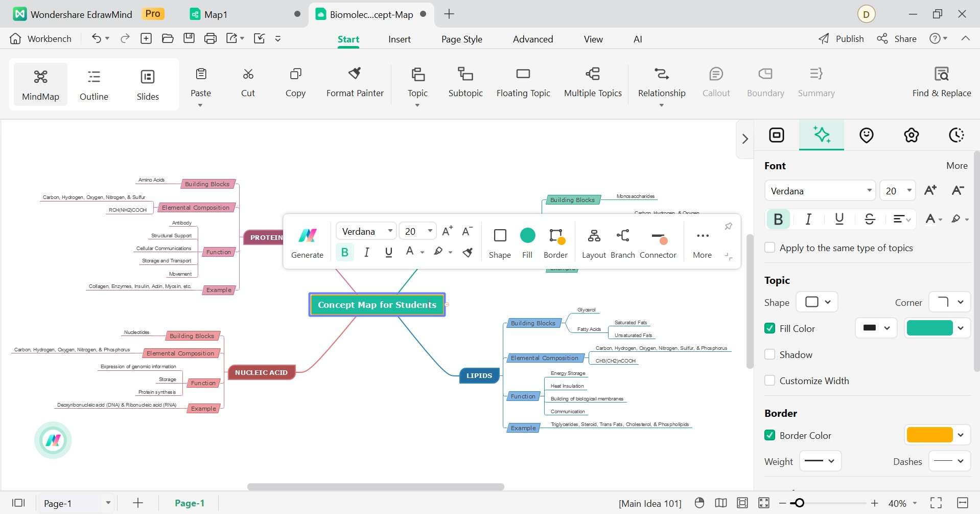Insert Multiple Topics
The height and width of the screenshot is (514, 980).
593,83
